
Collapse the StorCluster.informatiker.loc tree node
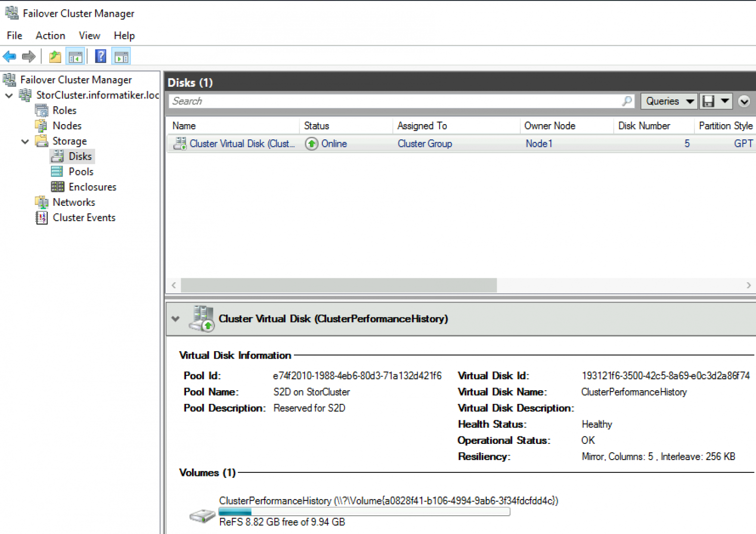pyautogui.click(x=9, y=95)
